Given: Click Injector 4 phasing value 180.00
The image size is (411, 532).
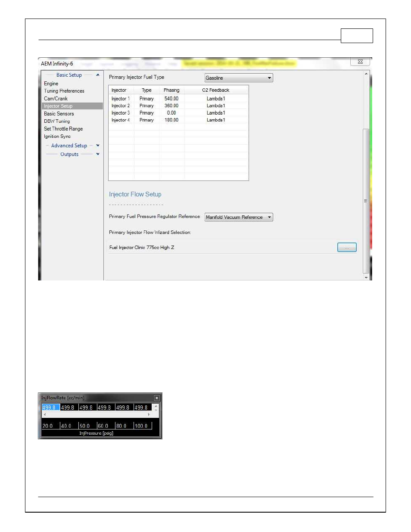Looking at the screenshot, I should (171, 120).
